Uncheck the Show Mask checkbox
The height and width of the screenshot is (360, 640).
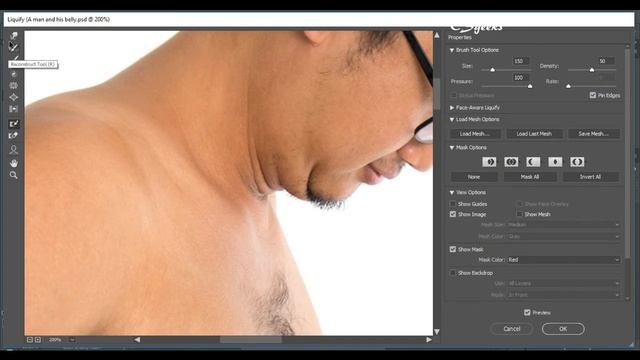pyautogui.click(x=453, y=249)
